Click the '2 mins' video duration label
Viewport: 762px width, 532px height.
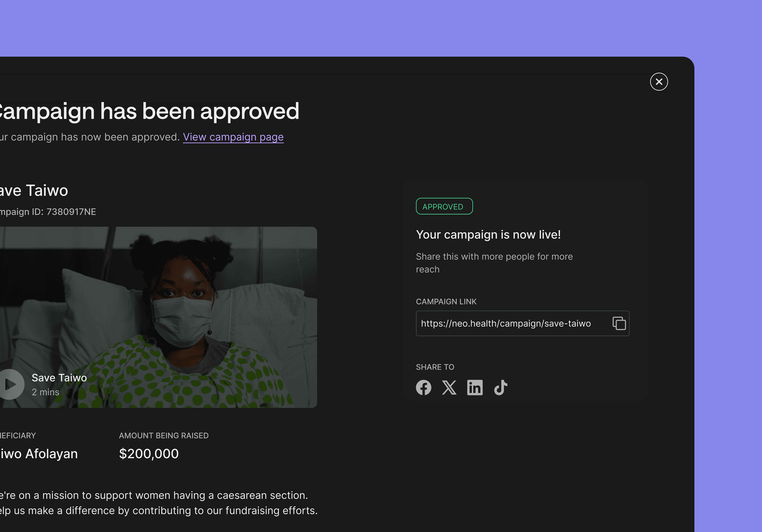pos(45,392)
